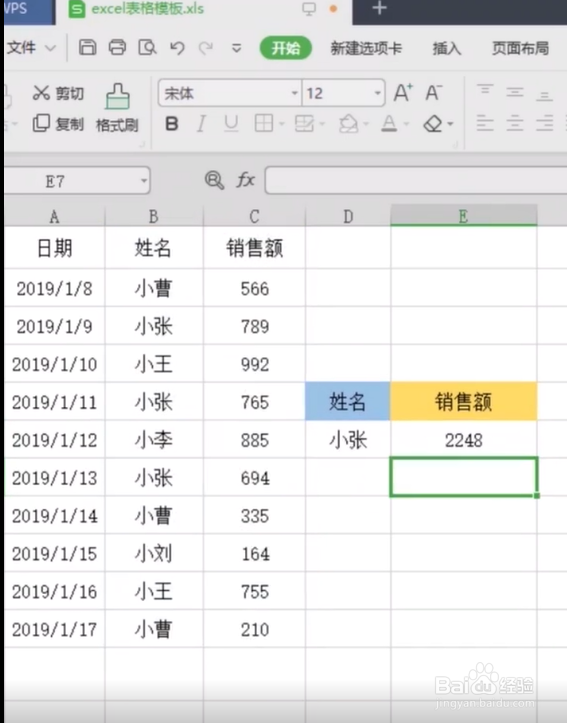Click the zoom search icon beside fx
Image resolution: width=567 pixels, height=723 pixels.
point(214,180)
